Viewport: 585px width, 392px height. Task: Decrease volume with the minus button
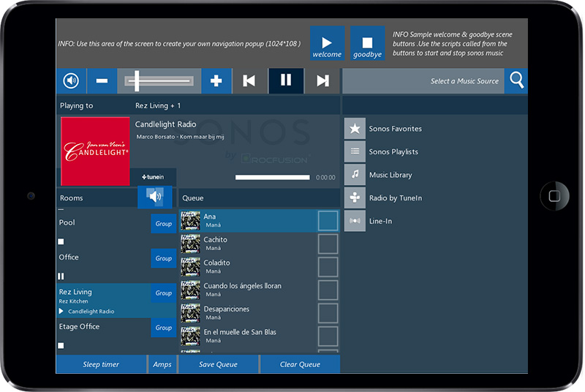102,81
